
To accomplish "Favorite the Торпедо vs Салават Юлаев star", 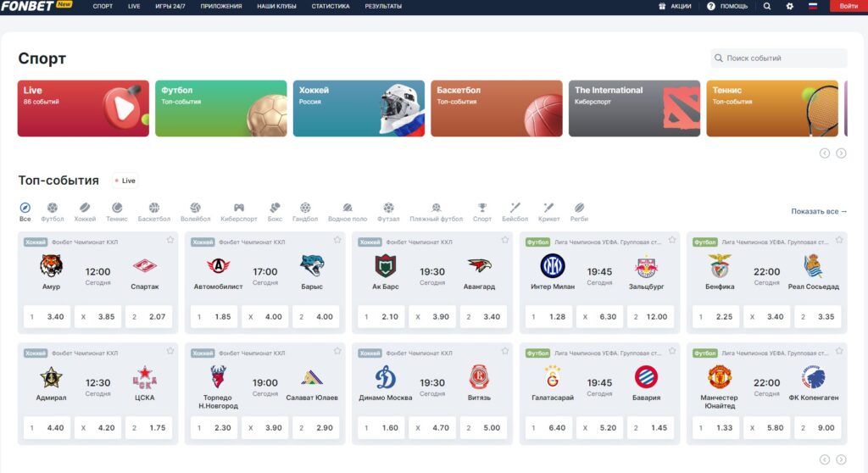I will click(337, 351).
